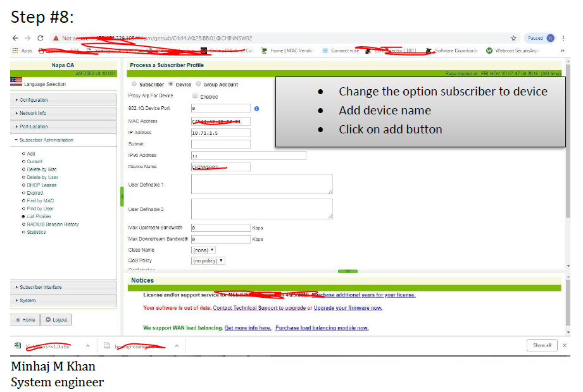
Task: Click the Home icon in bottom sidebar
Action: [x=19, y=320]
